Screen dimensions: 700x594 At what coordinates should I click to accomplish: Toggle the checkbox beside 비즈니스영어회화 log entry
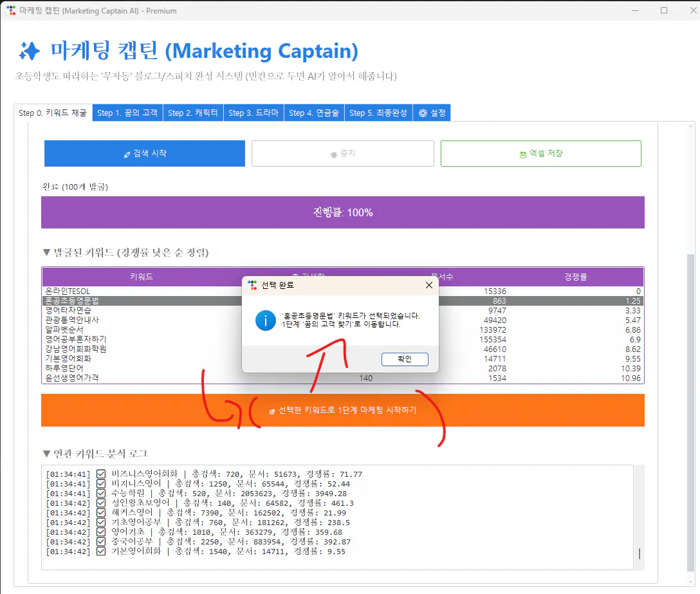point(101,474)
